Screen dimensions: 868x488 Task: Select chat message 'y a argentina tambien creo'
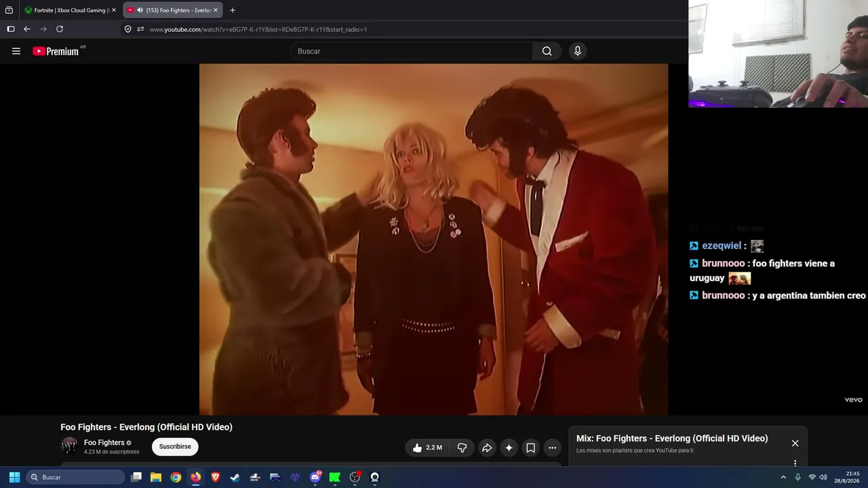809,296
